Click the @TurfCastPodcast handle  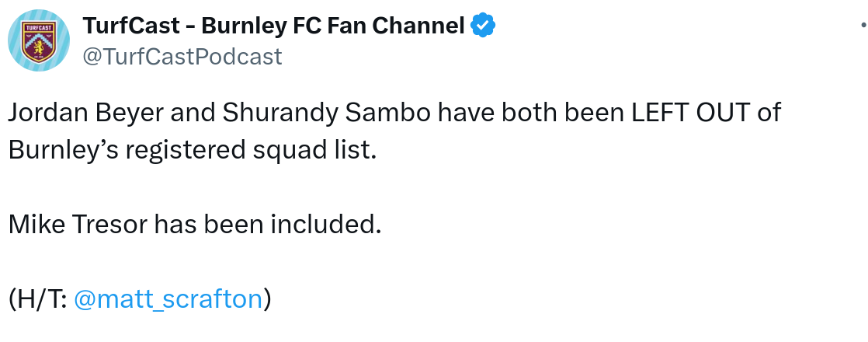tap(182, 57)
